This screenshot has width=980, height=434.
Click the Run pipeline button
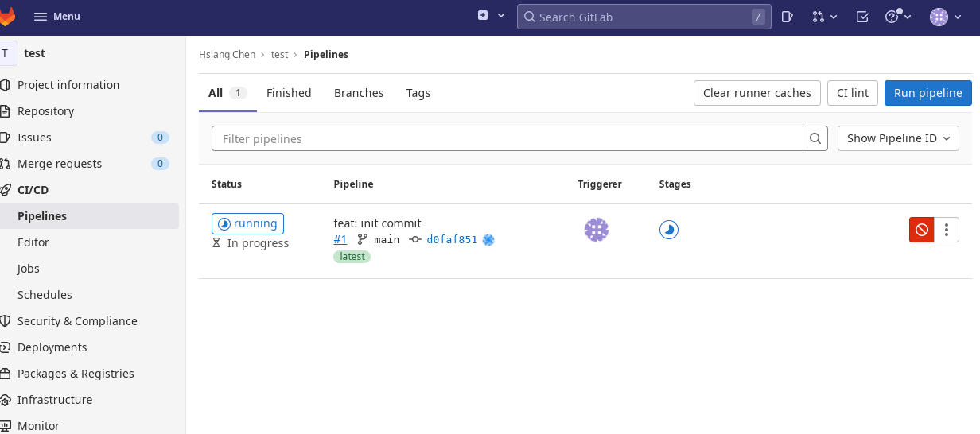tap(927, 93)
